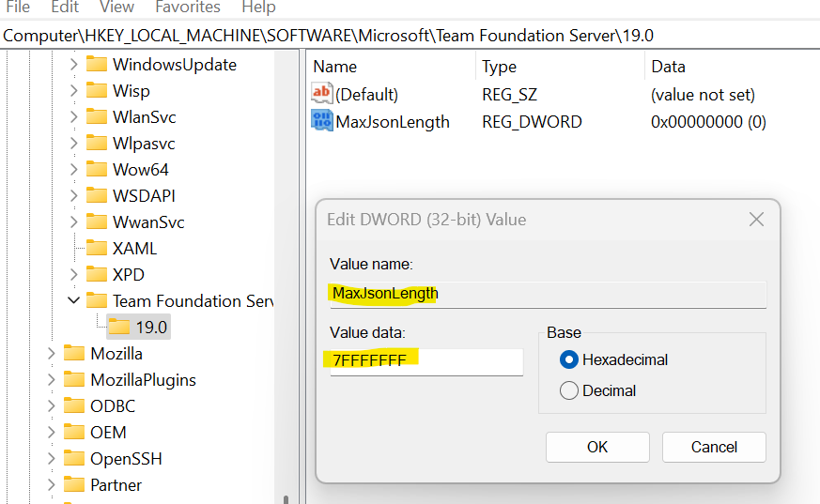Click the Value data input field
This screenshot has width=820, height=504.
tap(426, 361)
